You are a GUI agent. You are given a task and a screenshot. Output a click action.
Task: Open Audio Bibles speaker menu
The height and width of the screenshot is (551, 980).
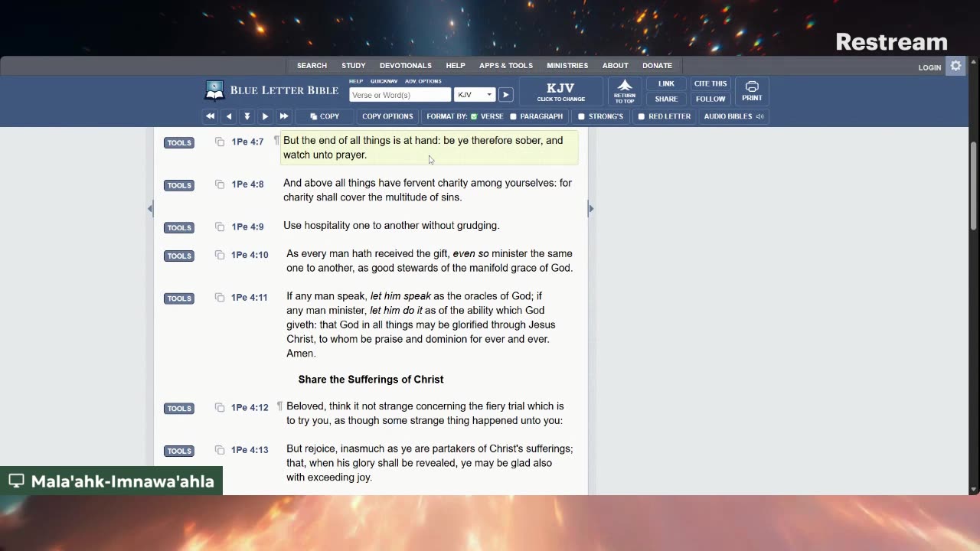(733, 116)
